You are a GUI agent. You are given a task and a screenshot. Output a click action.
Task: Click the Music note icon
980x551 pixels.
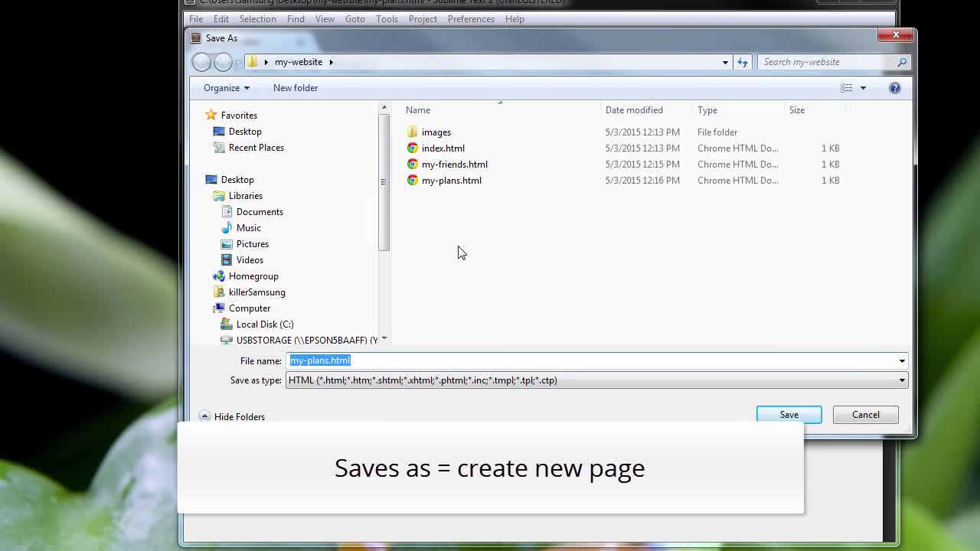pyautogui.click(x=227, y=228)
